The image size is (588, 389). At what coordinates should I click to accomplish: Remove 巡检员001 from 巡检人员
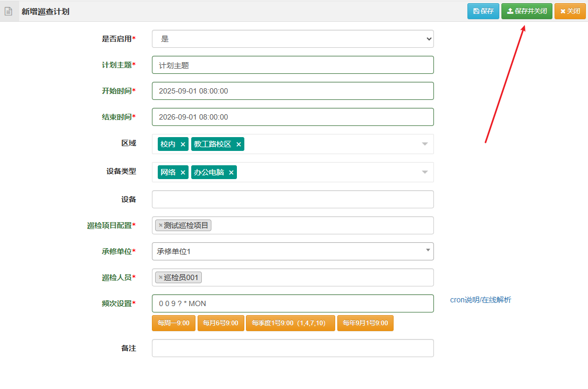click(160, 277)
